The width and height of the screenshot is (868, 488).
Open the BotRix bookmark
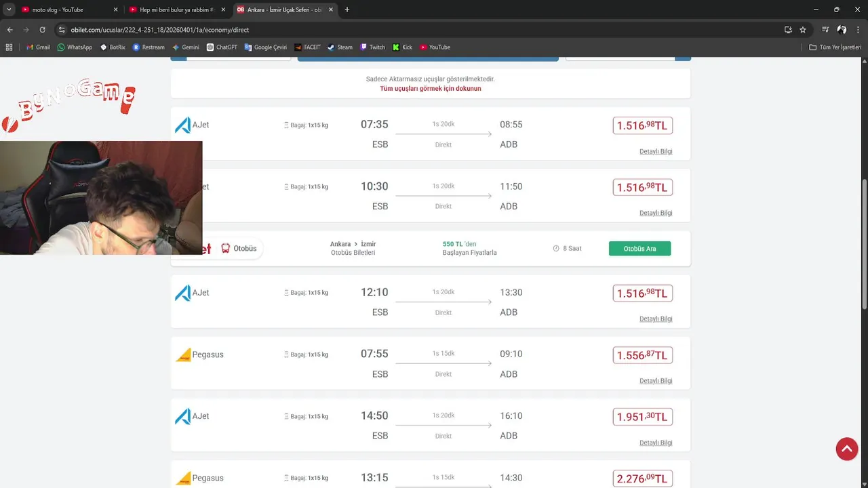(113, 47)
